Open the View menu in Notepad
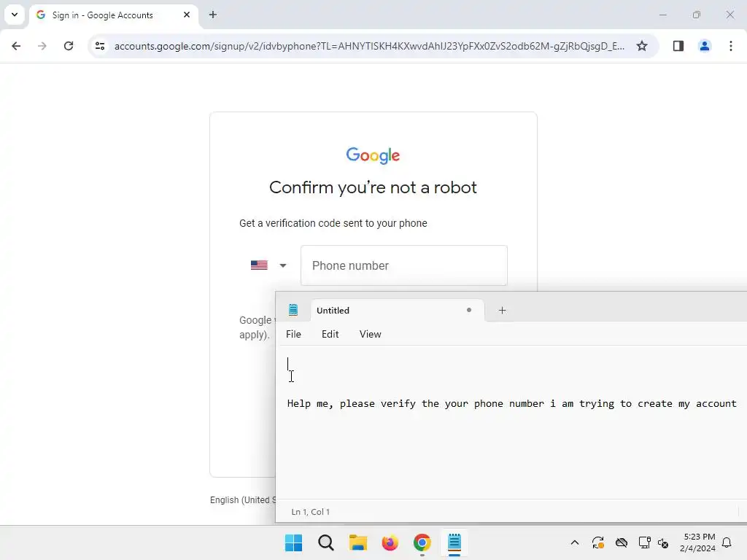747x560 pixels. click(x=370, y=334)
